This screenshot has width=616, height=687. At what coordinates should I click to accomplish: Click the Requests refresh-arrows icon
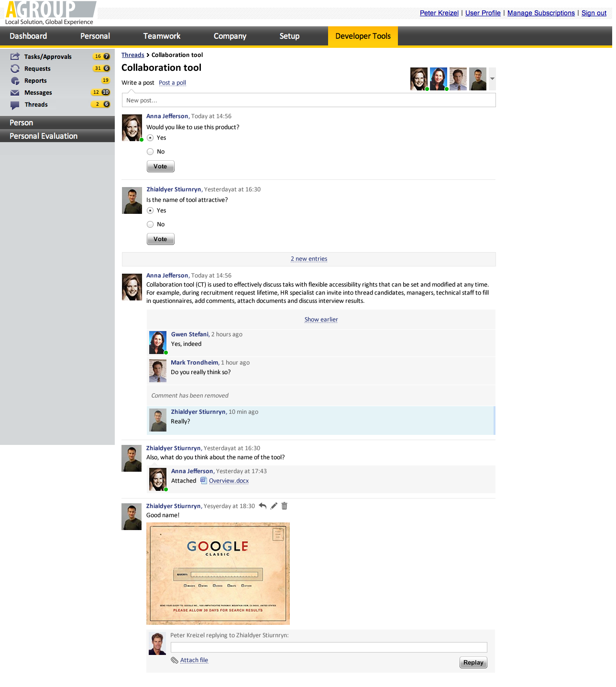[15, 68]
